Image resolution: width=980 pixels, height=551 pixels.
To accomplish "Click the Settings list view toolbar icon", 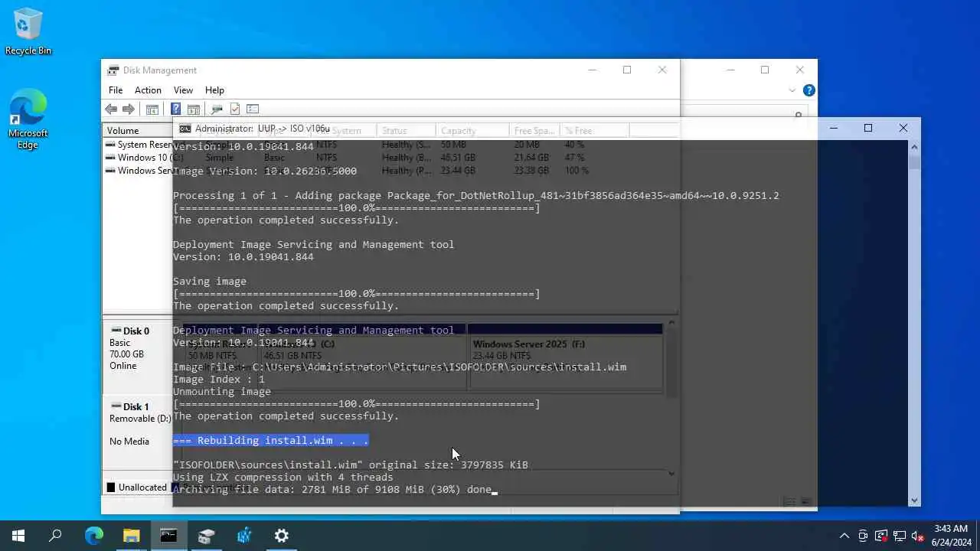I will click(253, 109).
